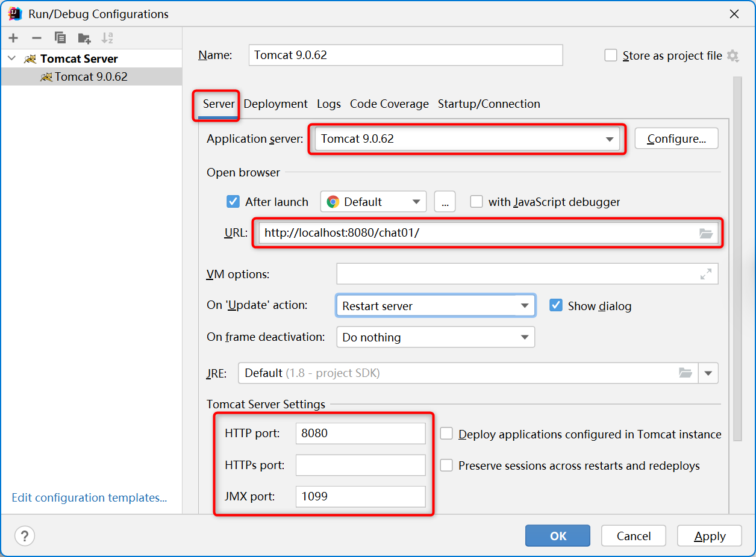Click Apply button
756x557 pixels.
point(710,536)
